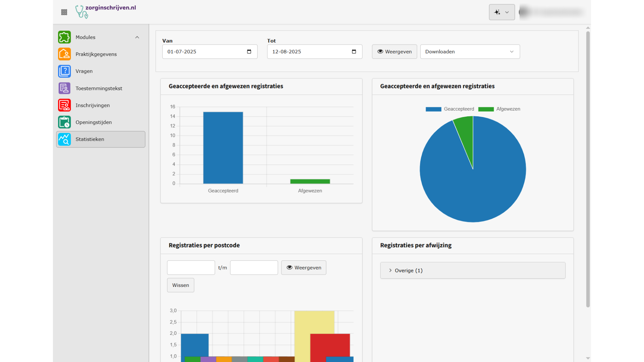
Task: Select the Inschrijvingen menu item
Action: coord(93,105)
